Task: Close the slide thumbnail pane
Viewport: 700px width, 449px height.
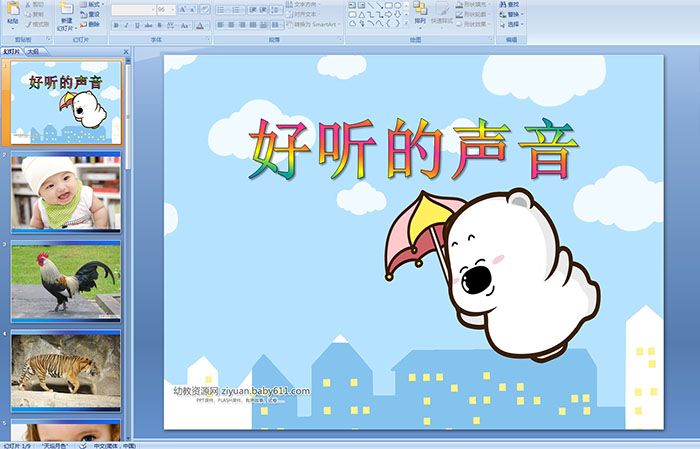Action: tap(126, 52)
